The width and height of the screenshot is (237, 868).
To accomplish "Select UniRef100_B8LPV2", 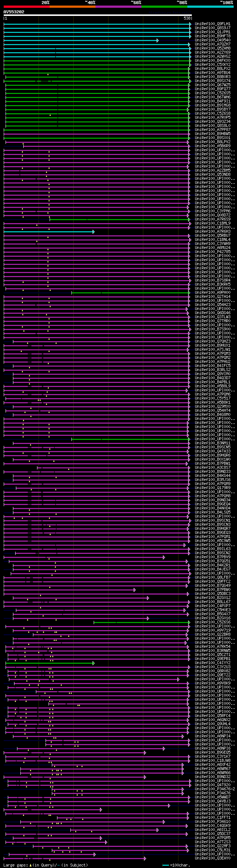I will point(213,142).
